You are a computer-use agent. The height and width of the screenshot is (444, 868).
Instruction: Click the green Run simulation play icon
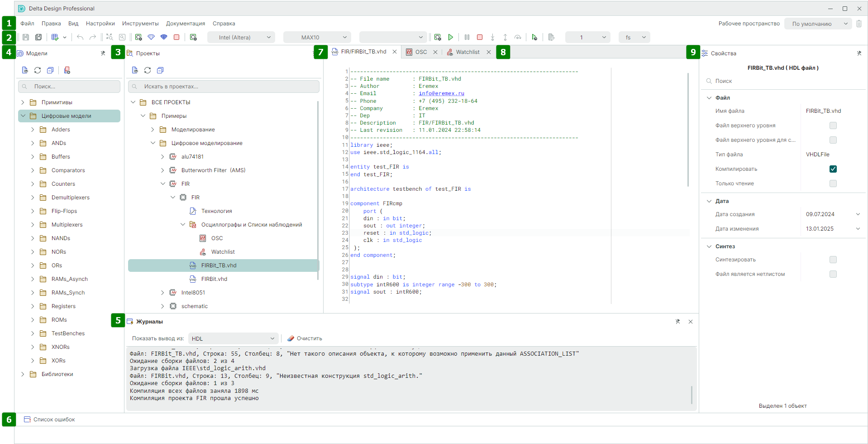[450, 37]
